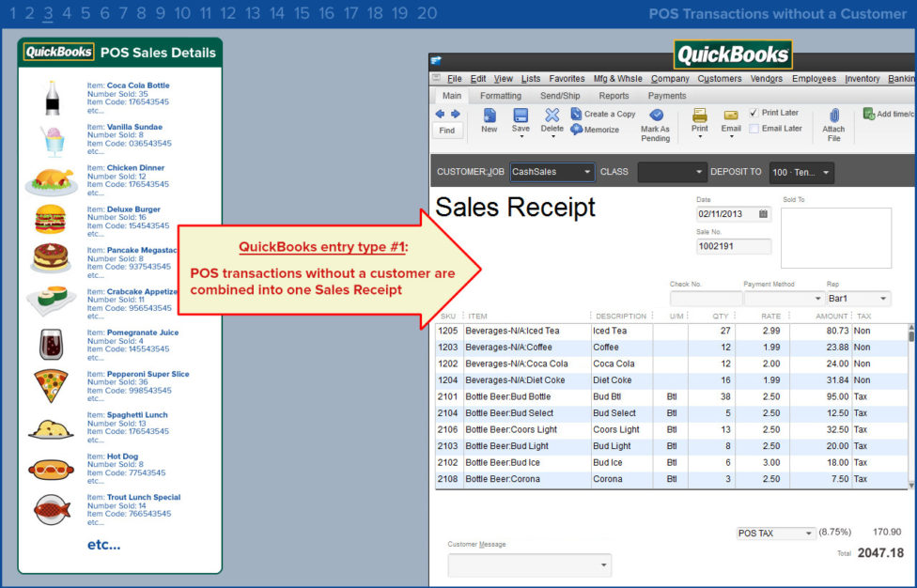Open the File menu
917x588 pixels.
455,78
